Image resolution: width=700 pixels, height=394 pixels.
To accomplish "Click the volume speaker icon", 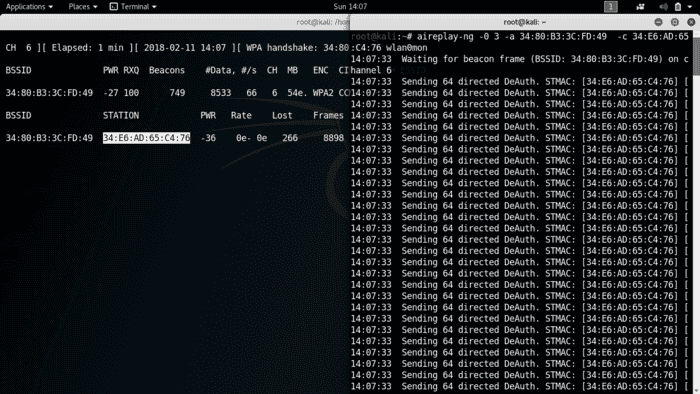I will pos(663,7).
